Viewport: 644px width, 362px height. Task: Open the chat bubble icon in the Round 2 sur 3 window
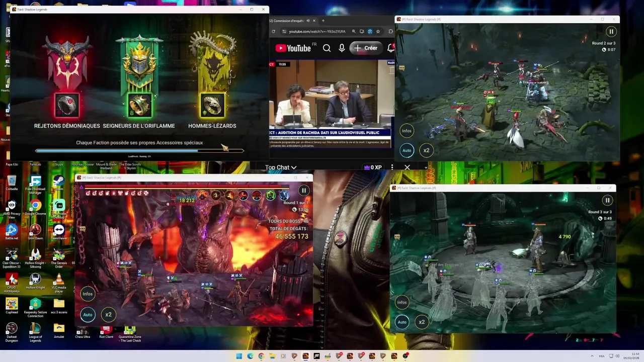point(401,67)
